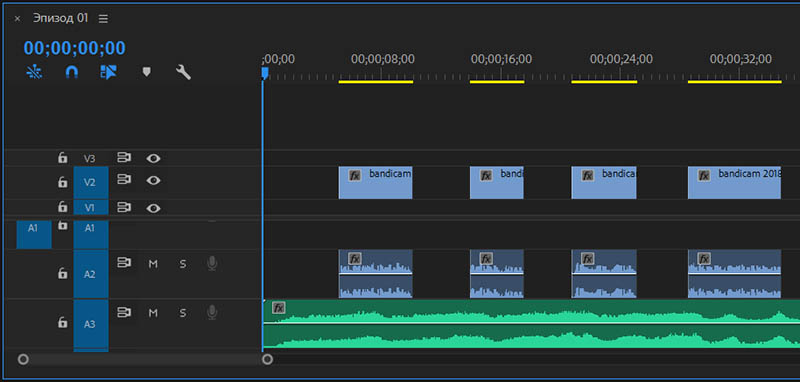Toggle A3 track targeting
Viewport: 800px width, 382px height.
[91, 323]
